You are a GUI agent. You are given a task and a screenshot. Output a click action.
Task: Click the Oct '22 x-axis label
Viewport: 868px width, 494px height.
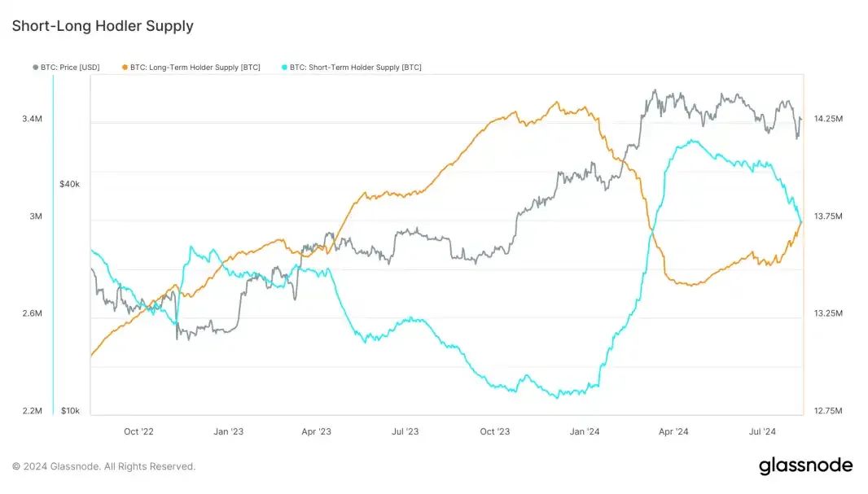click(x=138, y=431)
